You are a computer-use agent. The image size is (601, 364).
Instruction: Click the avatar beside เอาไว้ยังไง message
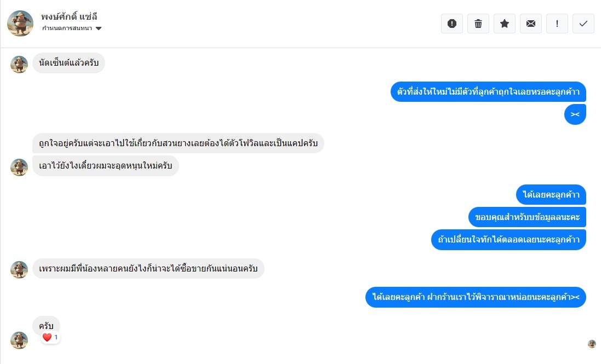coord(19,167)
